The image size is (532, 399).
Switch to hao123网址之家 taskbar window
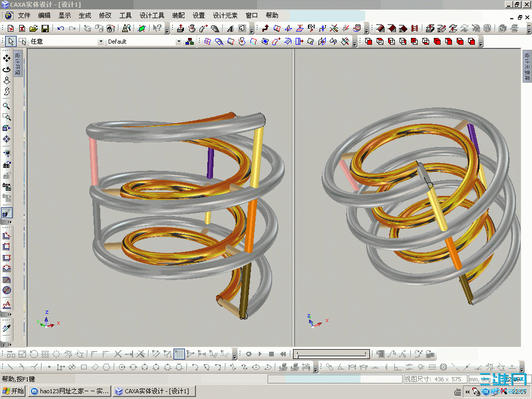[70, 391]
